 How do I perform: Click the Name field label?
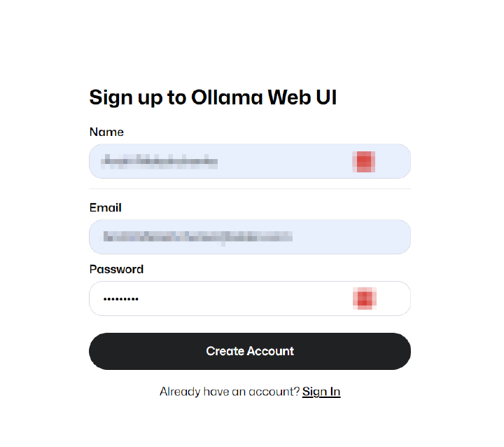pos(106,132)
